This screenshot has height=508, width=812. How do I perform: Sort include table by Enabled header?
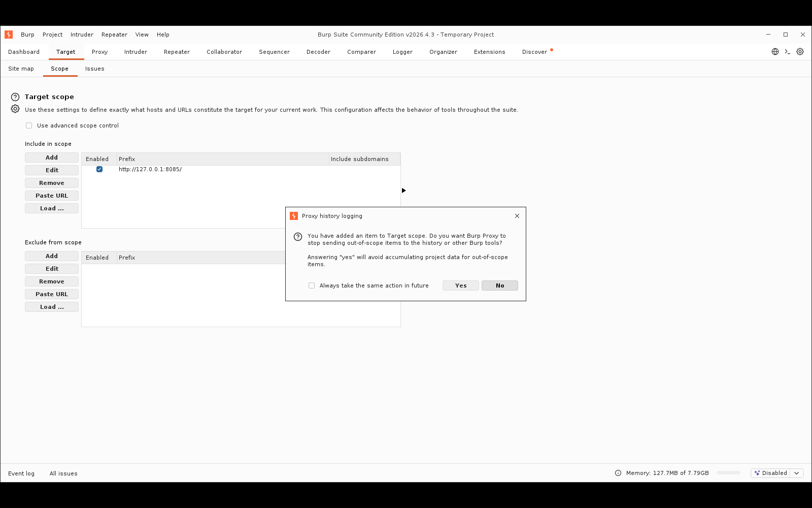[x=99, y=159]
